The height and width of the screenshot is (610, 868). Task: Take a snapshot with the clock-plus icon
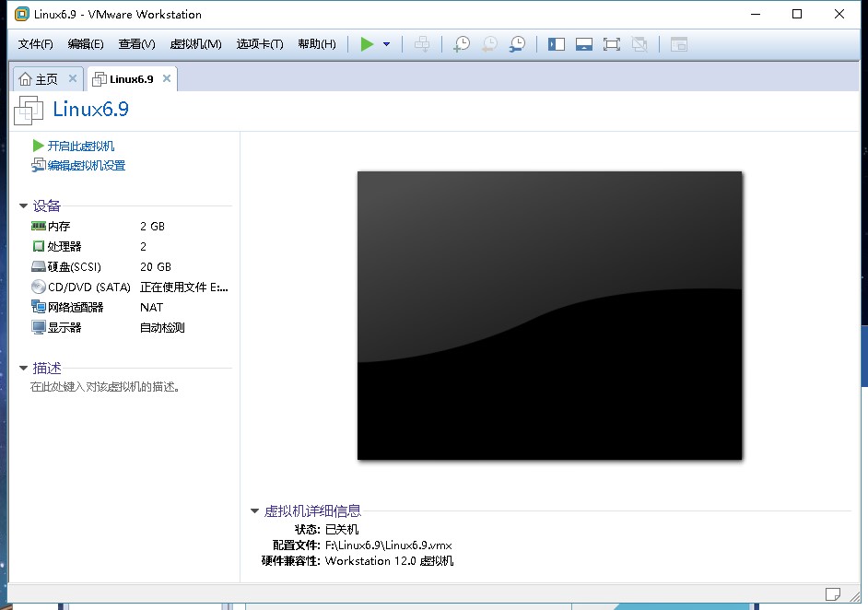461,44
